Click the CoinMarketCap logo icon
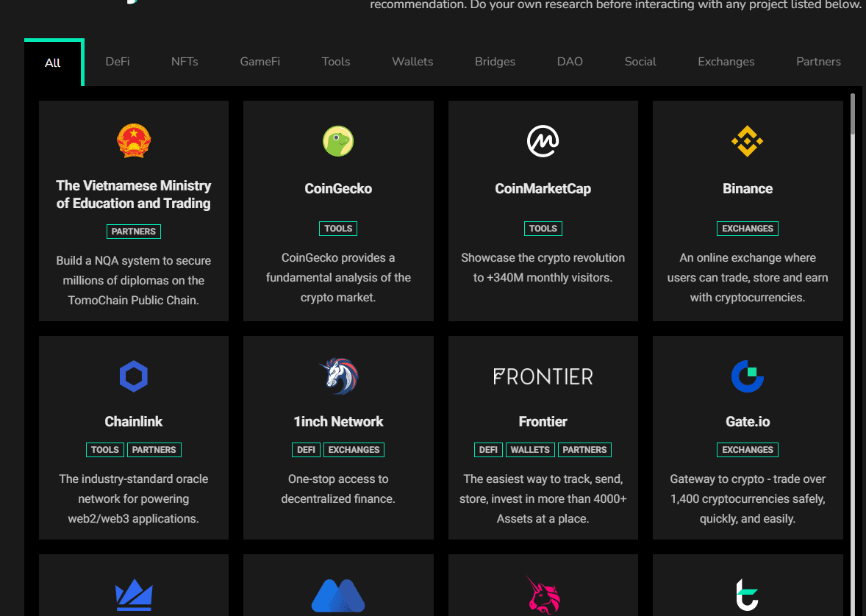Screen dimensions: 866x616 pos(543,141)
